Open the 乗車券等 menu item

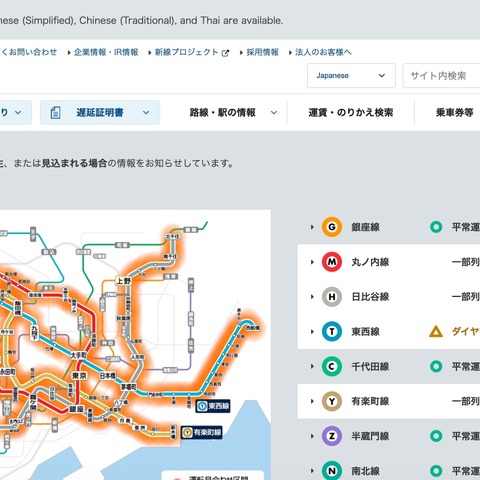click(455, 113)
